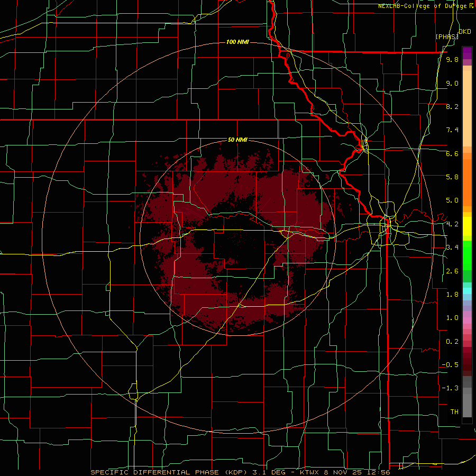The image size is (476, 476).
Task: Click the -0.5 value on the color scale
Action: (450, 365)
